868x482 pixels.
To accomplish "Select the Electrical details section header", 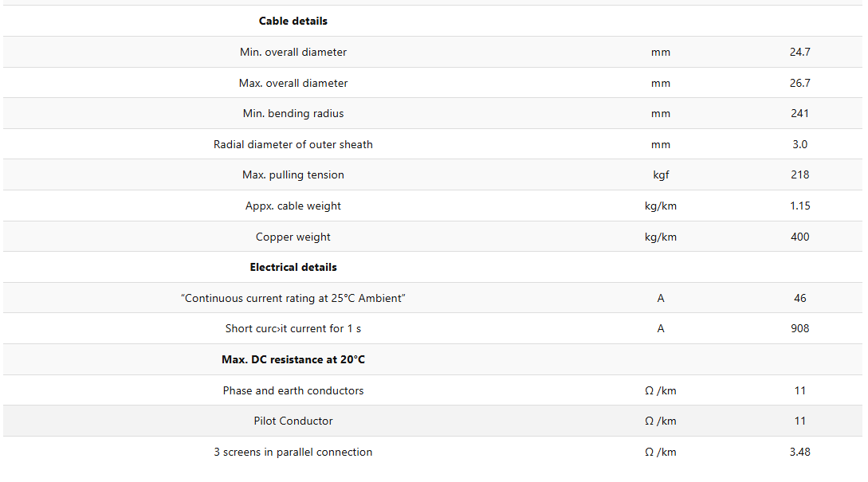I will [293, 267].
